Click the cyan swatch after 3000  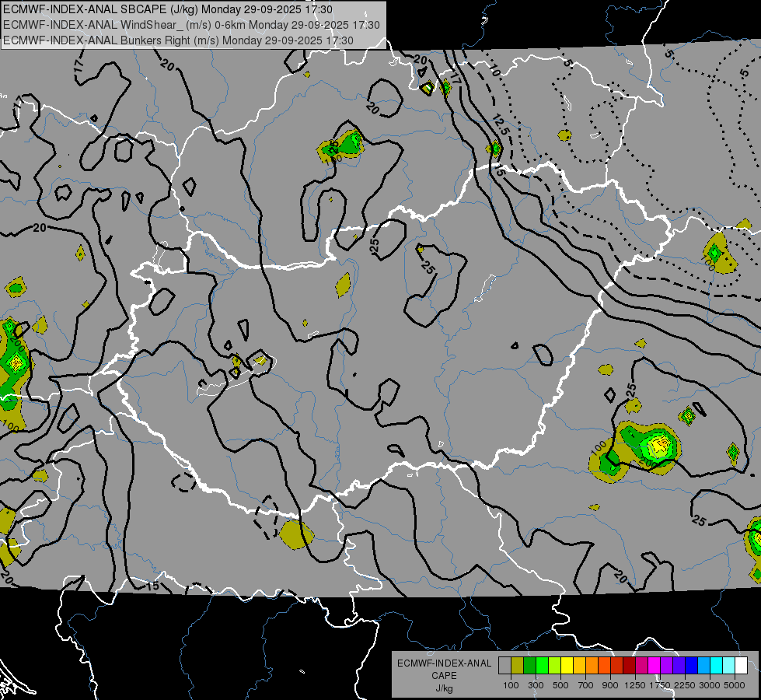click(x=717, y=666)
